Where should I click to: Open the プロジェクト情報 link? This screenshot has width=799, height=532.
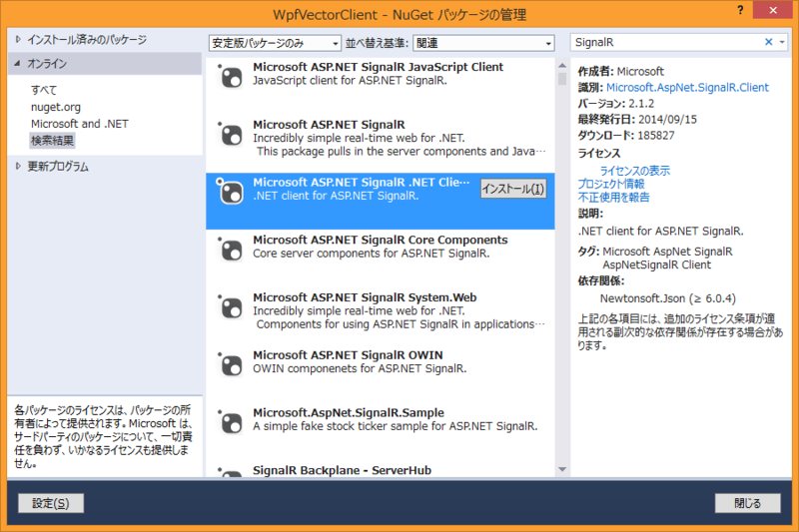pyautogui.click(x=611, y=184)
